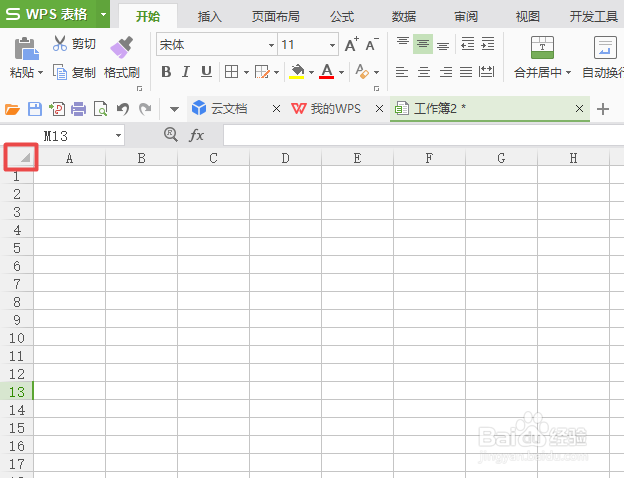
Task: Open the 审阅 ribbon tab
Action: (x=466, y=16)
